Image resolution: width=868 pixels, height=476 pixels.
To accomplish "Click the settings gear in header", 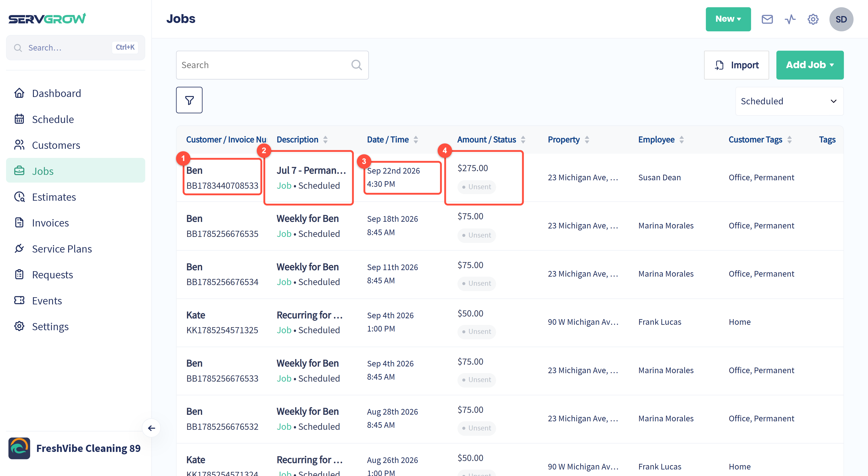I will tap(813, 19).
